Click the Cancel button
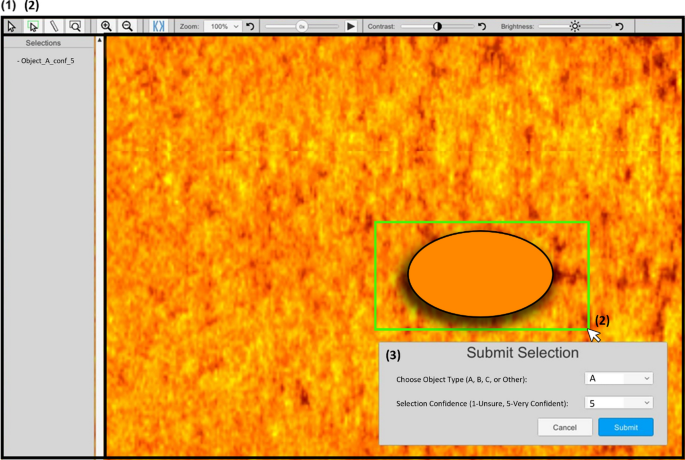Viewport: 685px width, 460px height. click(x=565, y=427)
